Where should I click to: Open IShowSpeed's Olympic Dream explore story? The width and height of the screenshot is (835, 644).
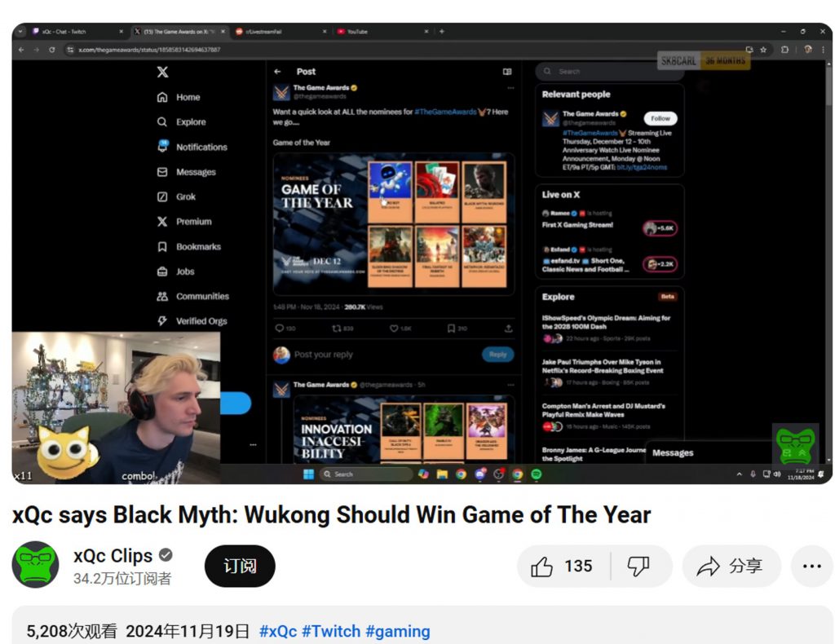point(609,328)
